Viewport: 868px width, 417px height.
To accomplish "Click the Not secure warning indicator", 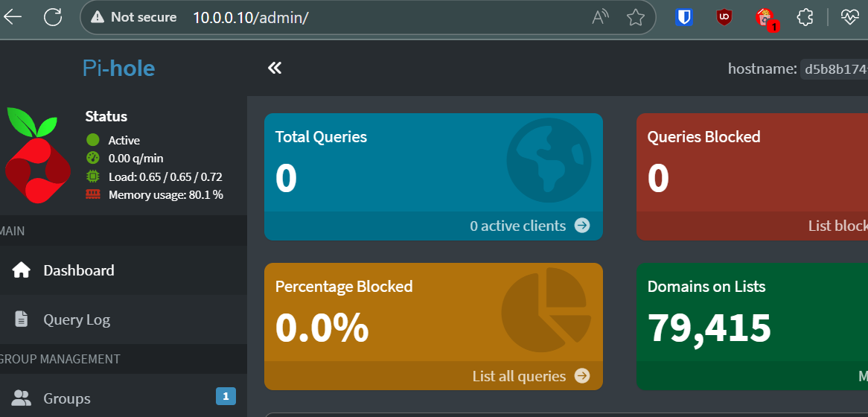I will tap(134, 17).
